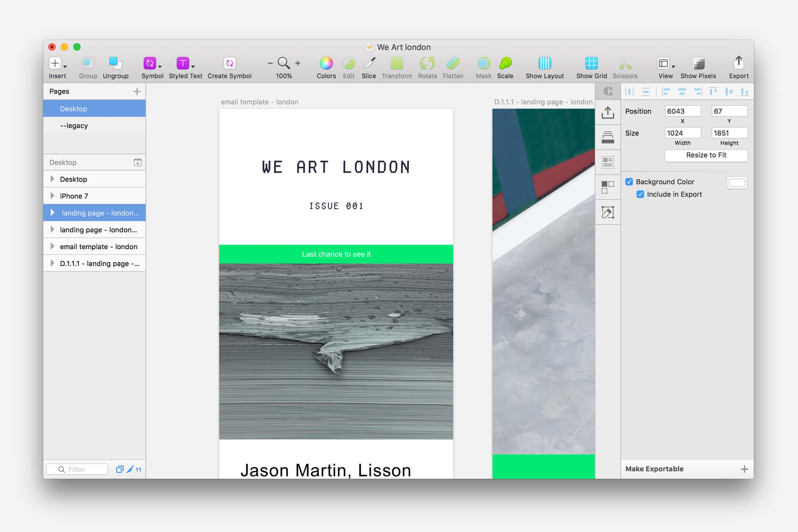The height and width of the screenshot is (532, 798).
Task: Zoom out with the minus button
Action: (270, 63)
